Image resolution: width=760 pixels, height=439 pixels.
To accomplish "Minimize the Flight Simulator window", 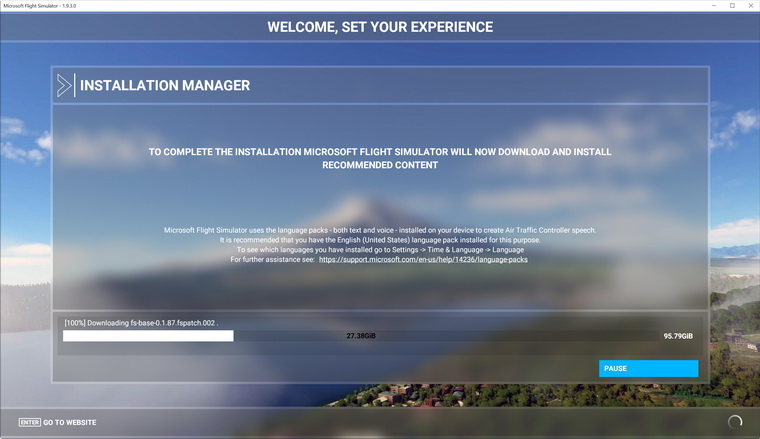I will 714,5.
